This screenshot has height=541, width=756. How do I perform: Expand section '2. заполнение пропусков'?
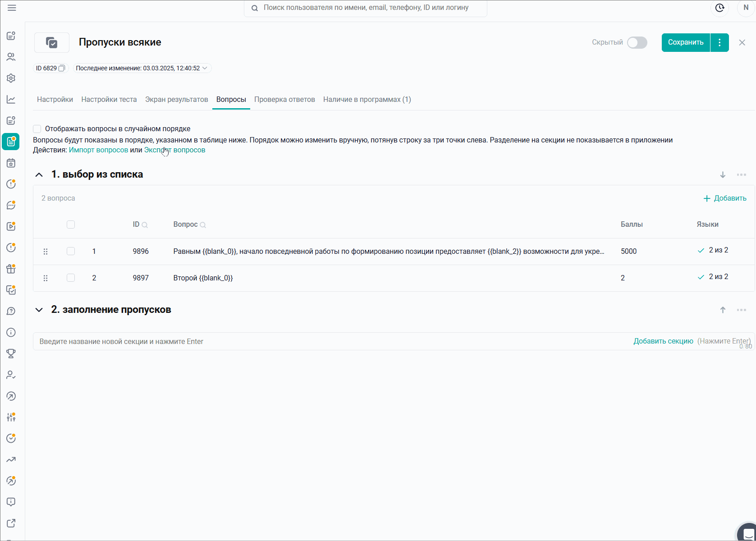pyautogui.click(x=39, y=310)
